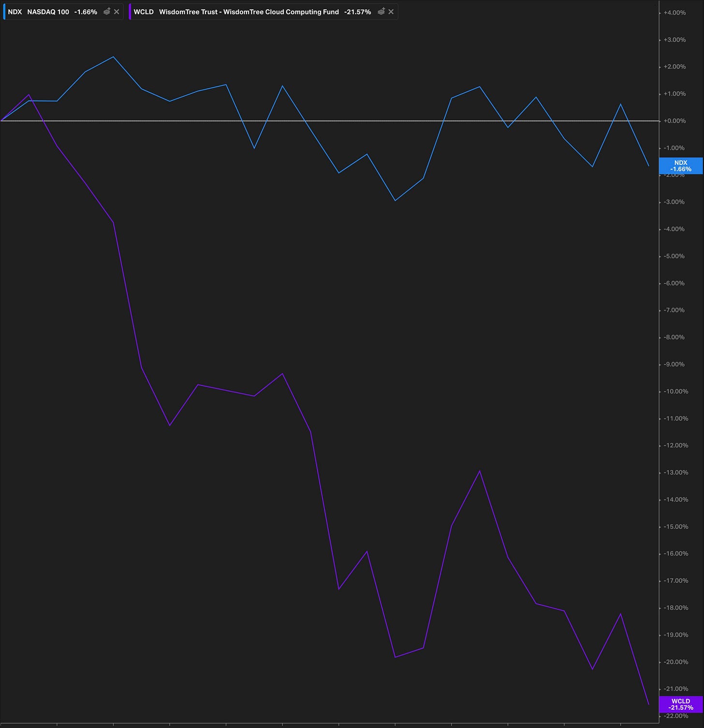The height and width of the screenshot is (728, 704).
Task: Click the -13.00% axis label
Action: (x=675, y=472)
